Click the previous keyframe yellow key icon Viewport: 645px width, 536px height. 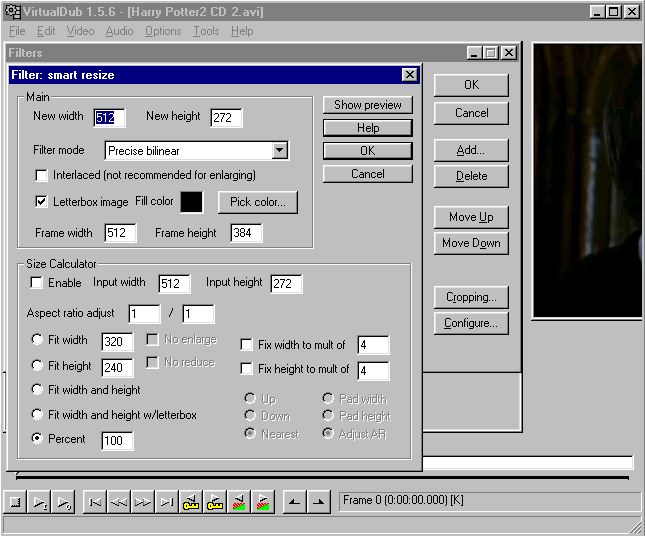tap(191, 501)
